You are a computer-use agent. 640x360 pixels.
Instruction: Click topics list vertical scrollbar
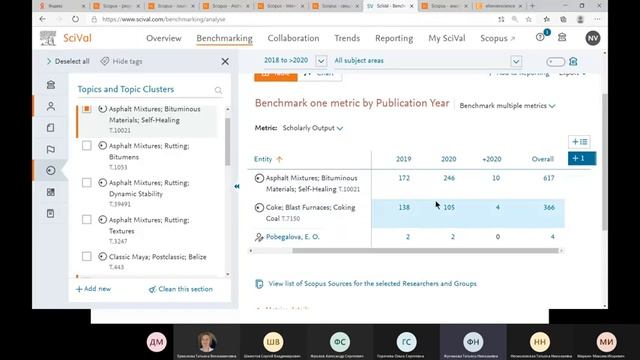[x=227, y=142]
